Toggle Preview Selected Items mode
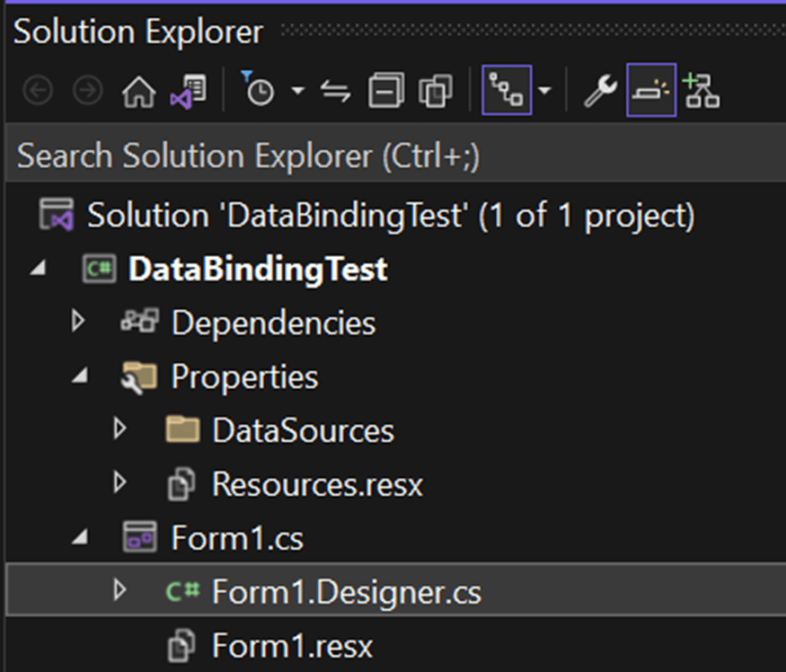786x672 pixels. click(x=650, y=90)
